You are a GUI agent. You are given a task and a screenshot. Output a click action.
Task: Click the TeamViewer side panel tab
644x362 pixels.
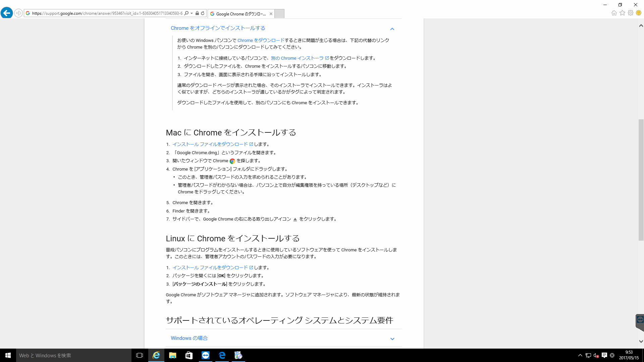[640, 322]
